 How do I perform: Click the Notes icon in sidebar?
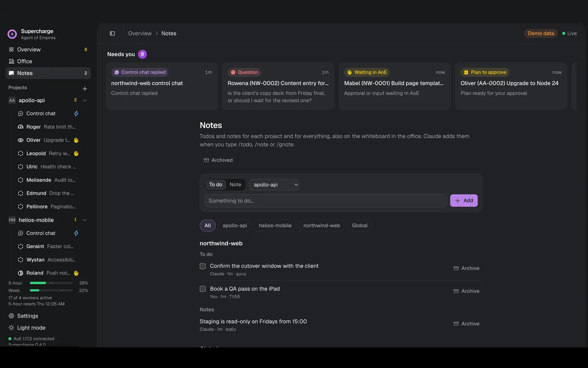click(x=11, y=73)
